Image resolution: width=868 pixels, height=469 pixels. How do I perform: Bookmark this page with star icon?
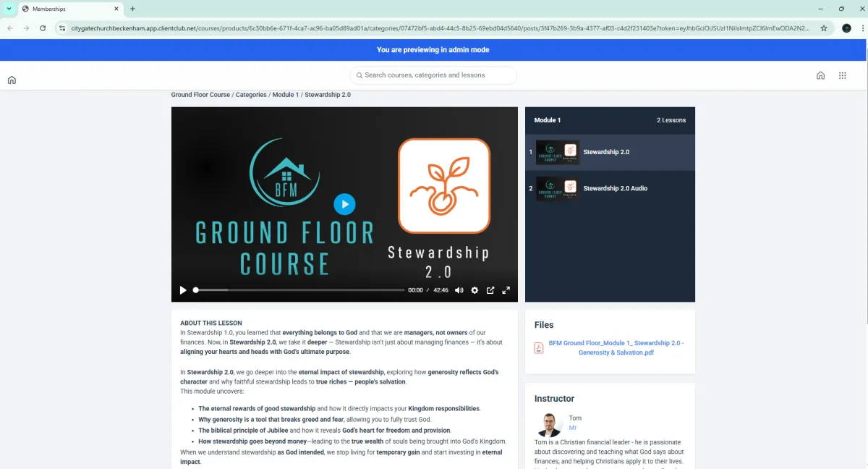[x=824, y=28]
